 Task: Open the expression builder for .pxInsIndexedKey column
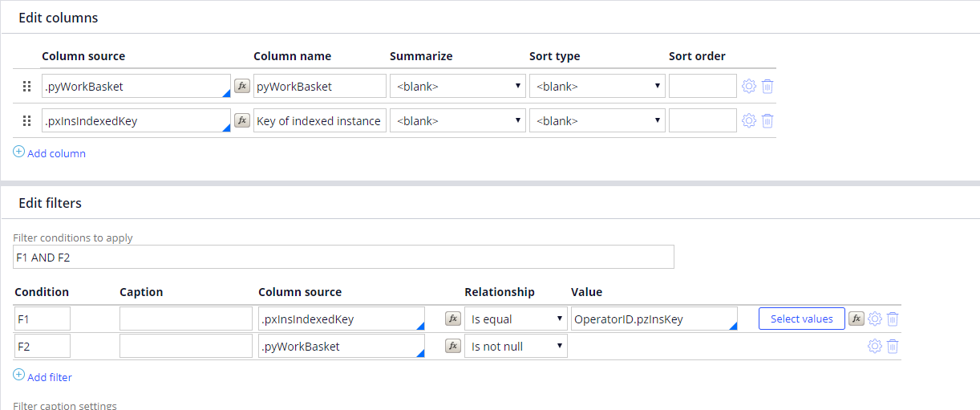pos(241,120)
